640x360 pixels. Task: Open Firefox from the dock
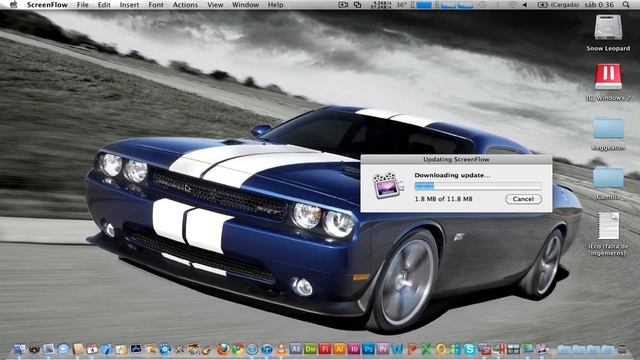click(x=223, y=349)
